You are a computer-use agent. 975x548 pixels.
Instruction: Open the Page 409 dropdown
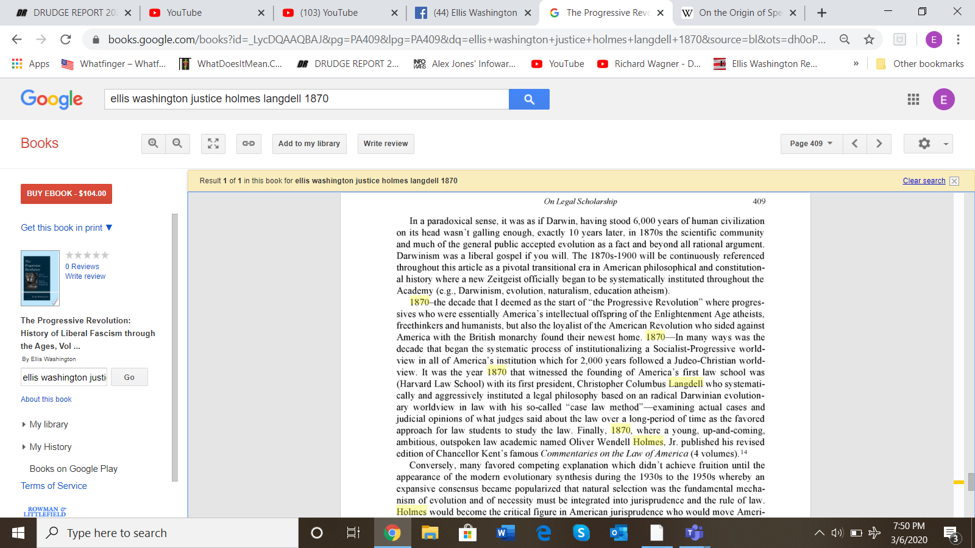pos(810,143)
